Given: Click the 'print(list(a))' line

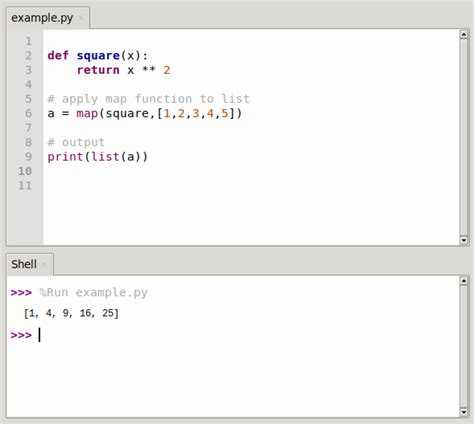Looking at the screenshot, I should point(98,157).
